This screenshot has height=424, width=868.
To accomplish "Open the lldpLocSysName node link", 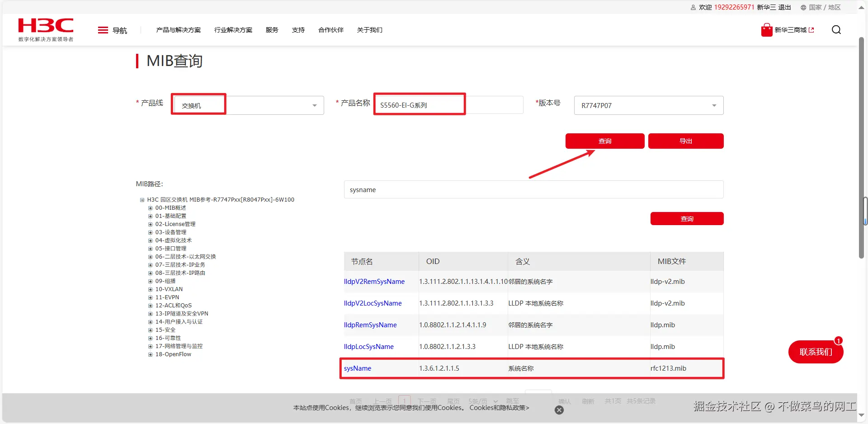I will 369,347.
